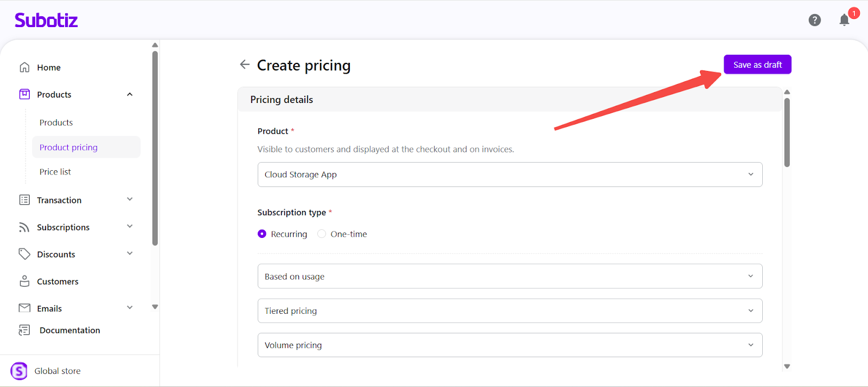Viewport: 868px width, 387px height.
Task: Open the Volume pricing dropdown
Action: (509, 345)
